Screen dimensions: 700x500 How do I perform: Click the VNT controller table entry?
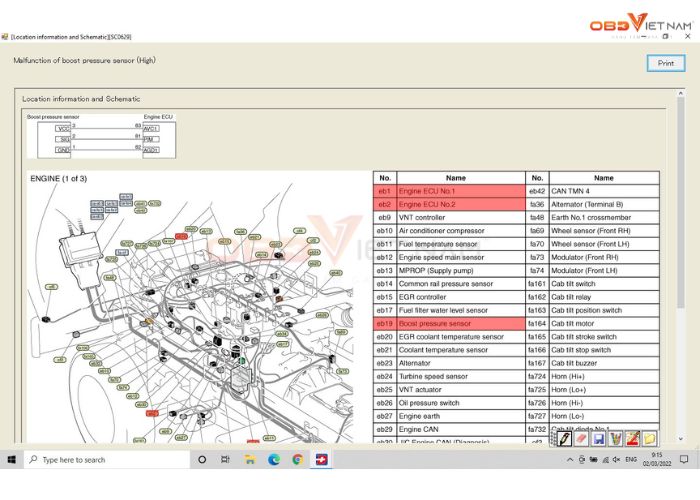coord(422,217)
